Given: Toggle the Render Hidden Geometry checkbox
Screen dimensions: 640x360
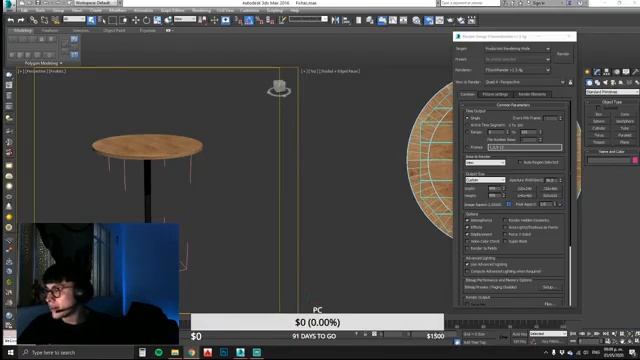Looking at the screenshot, I should point(505,220).
